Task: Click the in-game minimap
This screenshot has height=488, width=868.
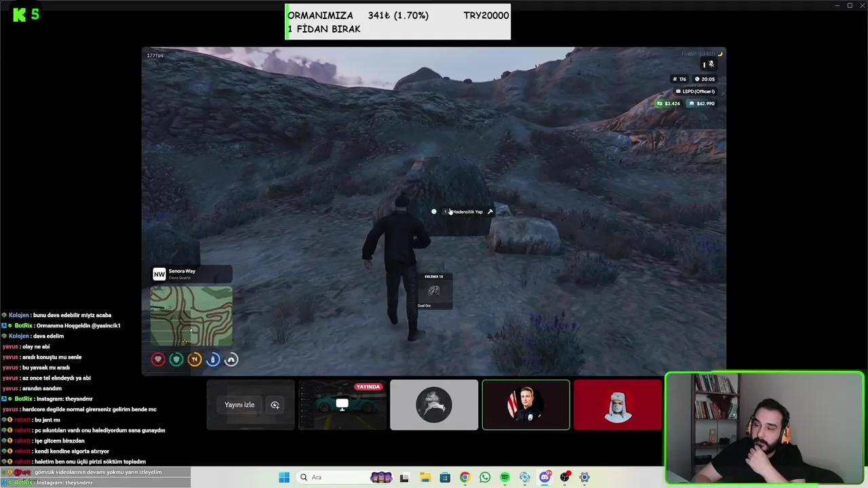Action: 191,316
